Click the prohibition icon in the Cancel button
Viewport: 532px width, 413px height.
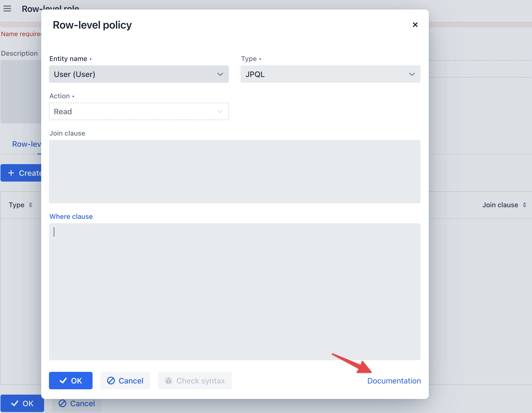pyautogui.click(x=111, y=380)
